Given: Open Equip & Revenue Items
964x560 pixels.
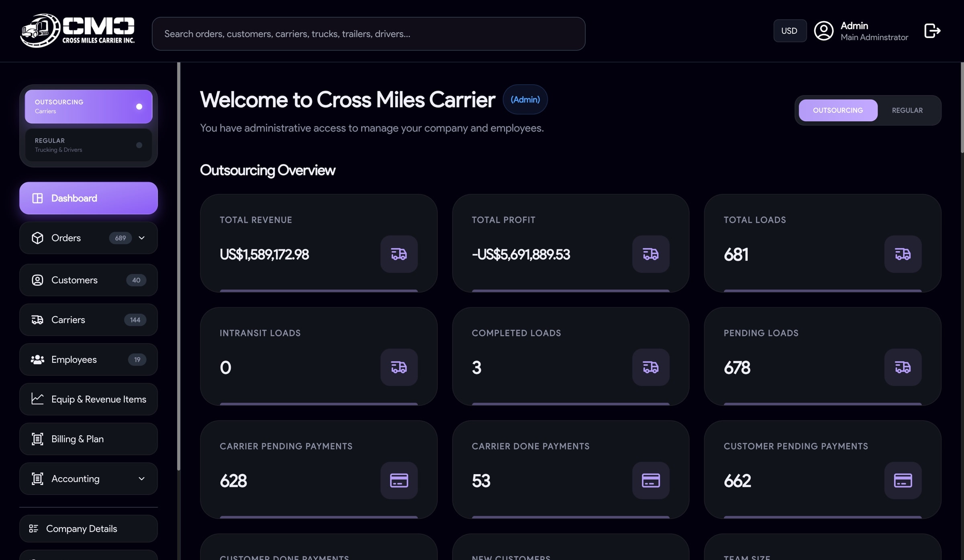Looking at the screenshot, I should coord(88,399).
